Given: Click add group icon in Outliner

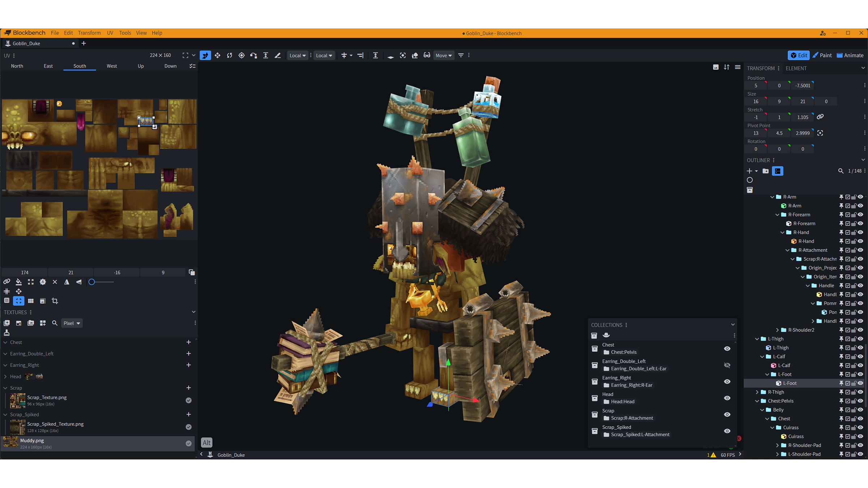Looking at the screenshot, I should (x=766, y=171).
